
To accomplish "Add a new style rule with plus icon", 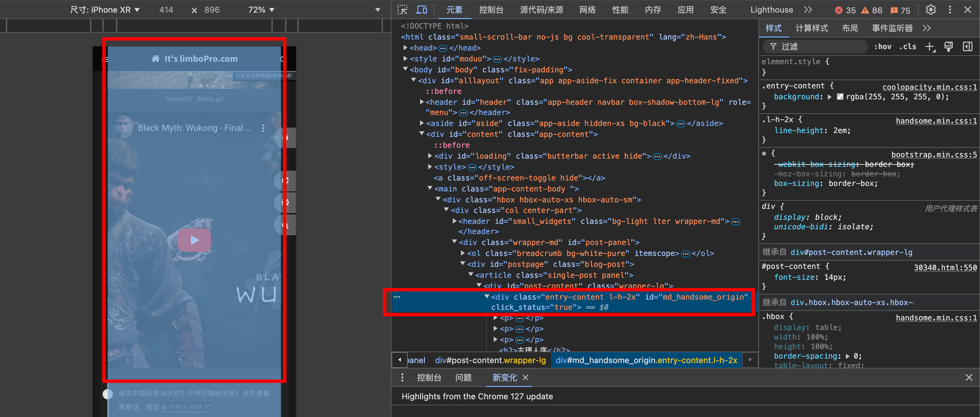I will point(930,47).
